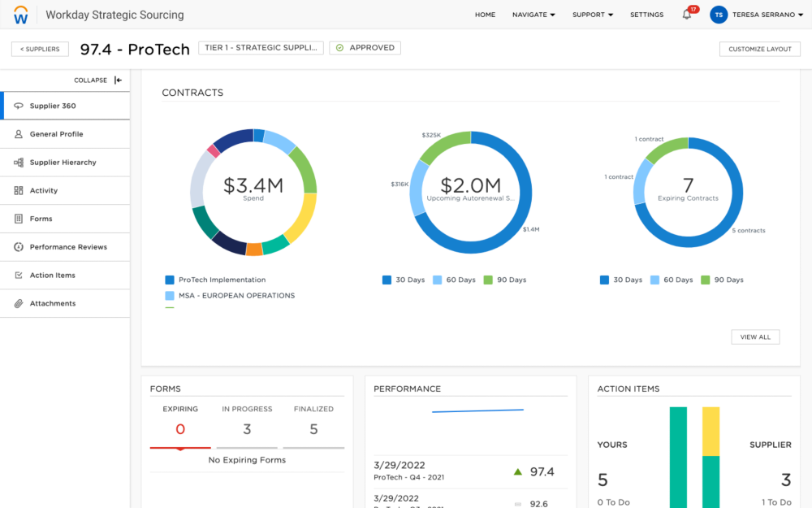The image size is (812, 508).
Task: Click the yellow Action Items bar segment
Action: point(710,432)
